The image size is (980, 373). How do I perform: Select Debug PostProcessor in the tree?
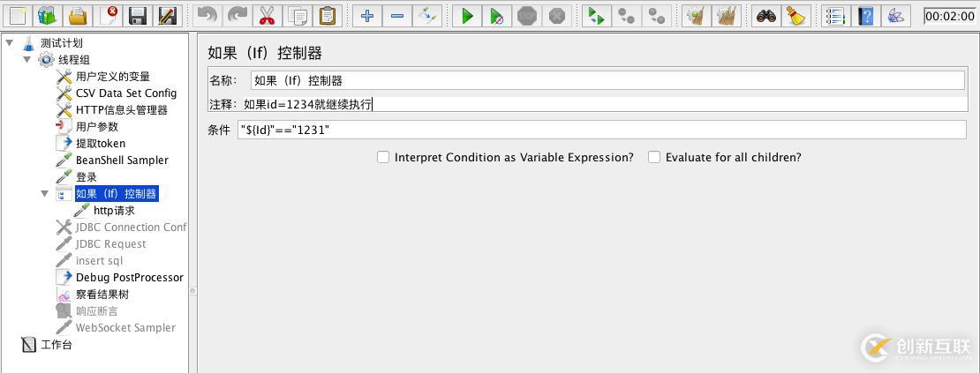(x=130, y=278)
